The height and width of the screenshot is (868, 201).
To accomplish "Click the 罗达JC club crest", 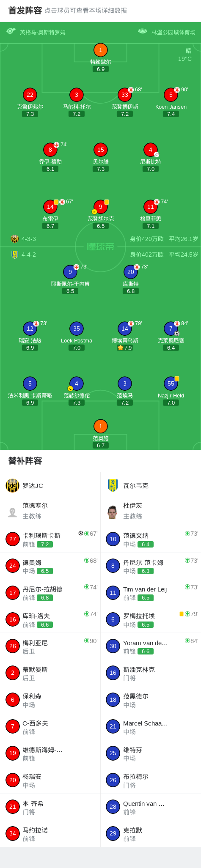I will [x=12, y=485].
